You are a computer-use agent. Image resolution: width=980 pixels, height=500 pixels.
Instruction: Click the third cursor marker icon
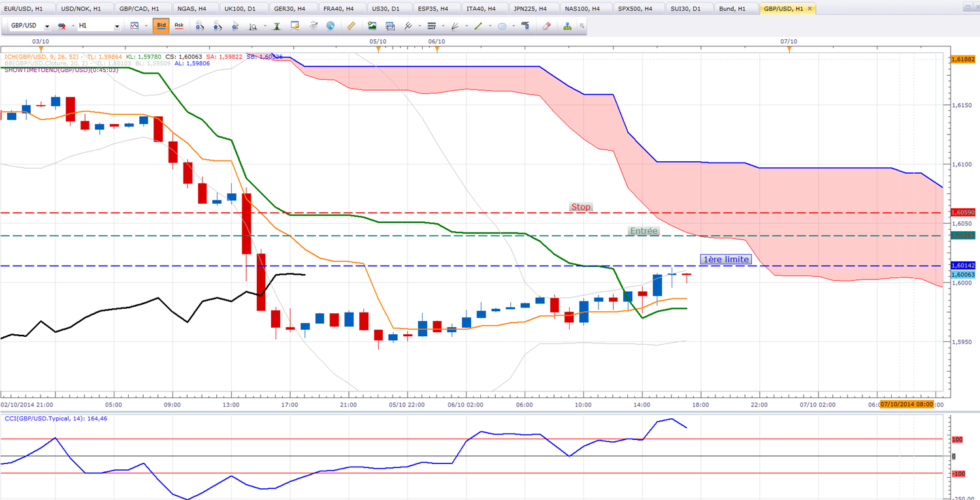[235, 26]
